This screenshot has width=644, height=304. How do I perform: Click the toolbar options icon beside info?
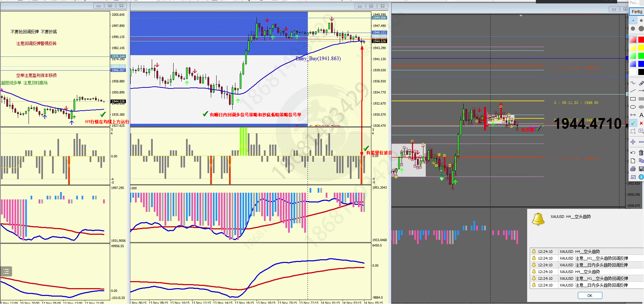pos(633,177)
